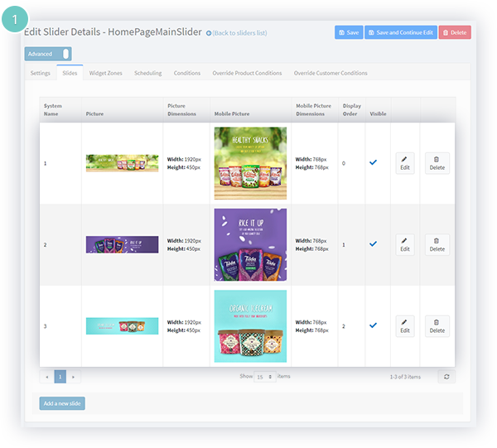This screenshot has width=497, height=448.
Task: Toggle Visible checkmark for slide 3
Action: (373, 325)
